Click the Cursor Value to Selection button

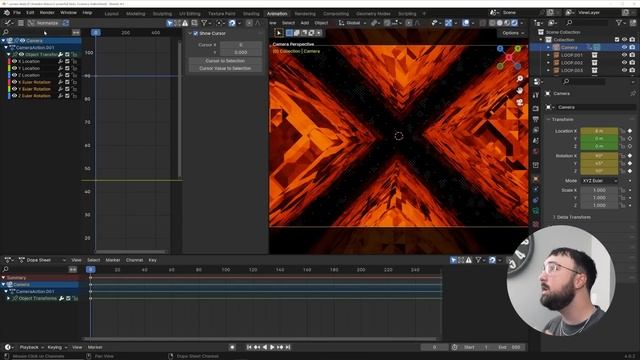point(225,69)
